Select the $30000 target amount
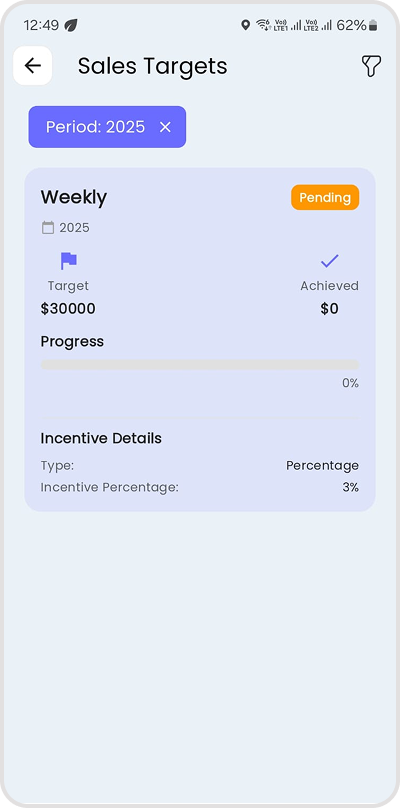Image resolution: width=400 pixels, height=808 pixels. point(68,309)
